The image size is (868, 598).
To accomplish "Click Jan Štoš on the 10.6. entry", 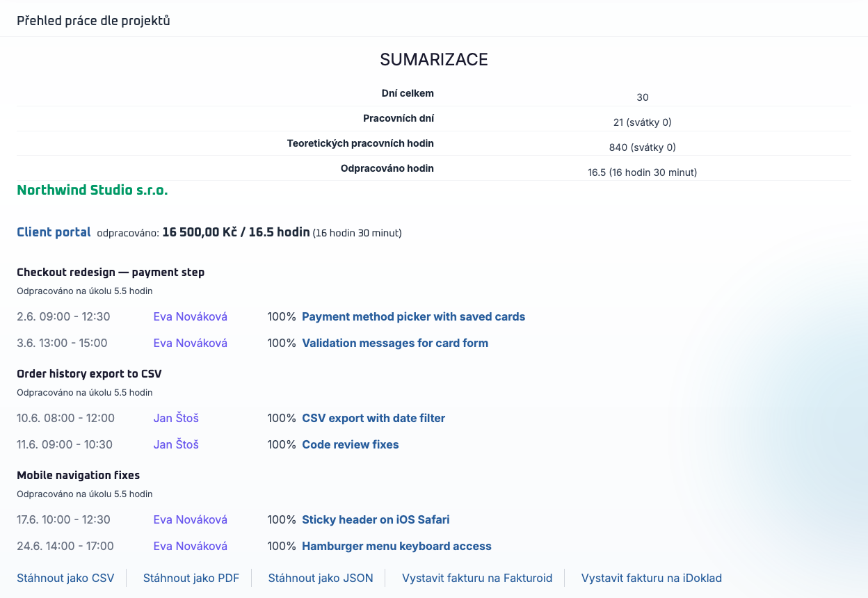I will (x=176, y=419).
